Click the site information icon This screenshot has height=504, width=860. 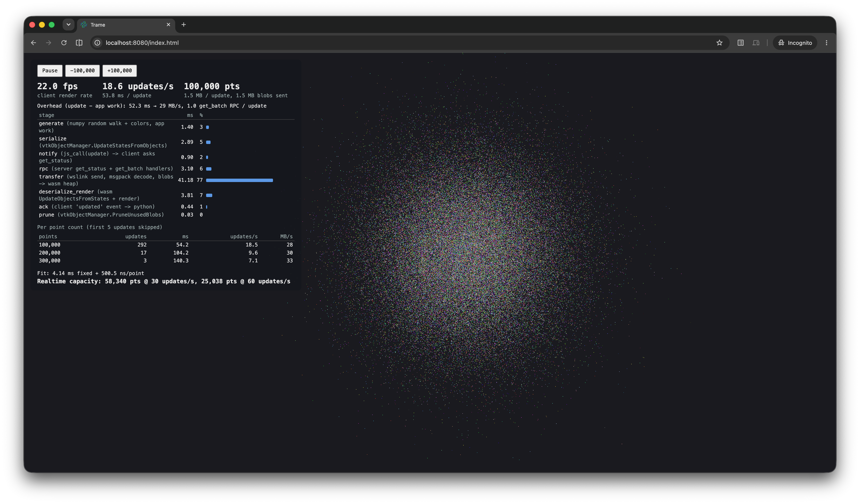coord(97,43)
